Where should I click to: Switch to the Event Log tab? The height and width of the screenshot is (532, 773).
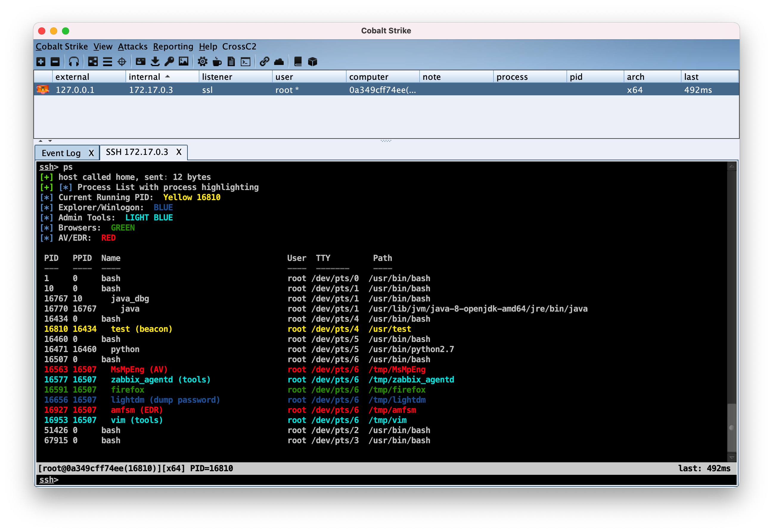pyautogui.click(x=61, y=153)
